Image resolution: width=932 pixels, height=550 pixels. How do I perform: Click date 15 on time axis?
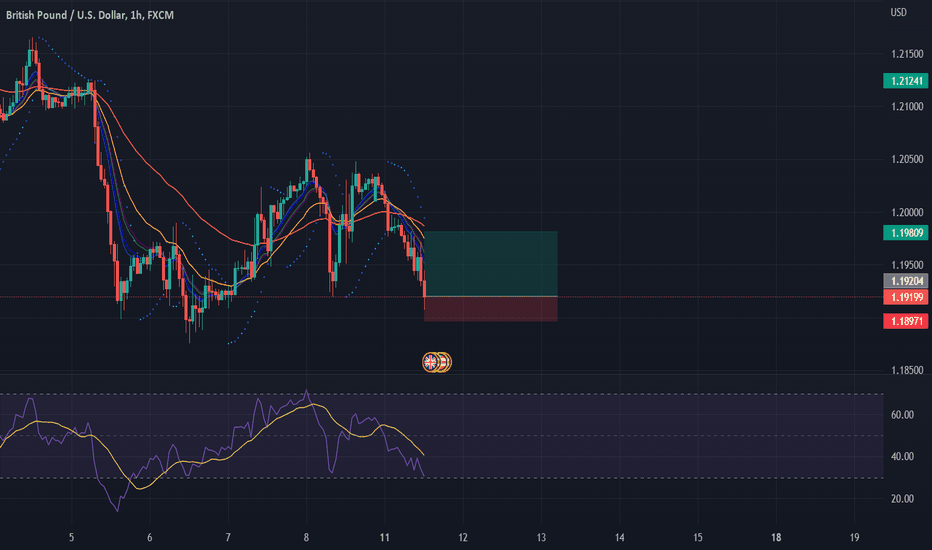[x=698, y=538]
